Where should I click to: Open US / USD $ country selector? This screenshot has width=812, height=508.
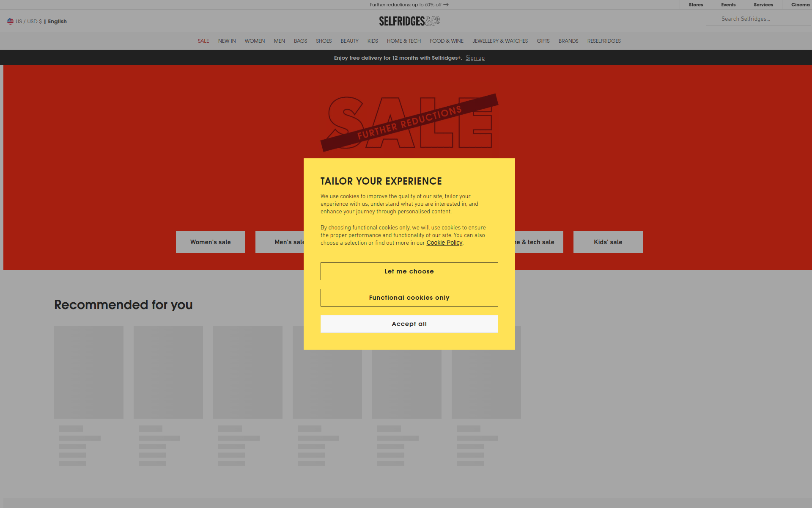[x=29, y=22]
